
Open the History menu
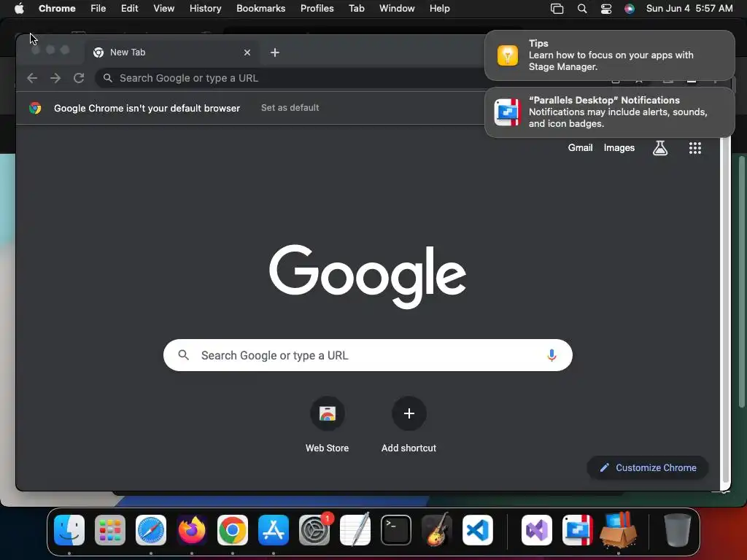click(x=205, y=9)
